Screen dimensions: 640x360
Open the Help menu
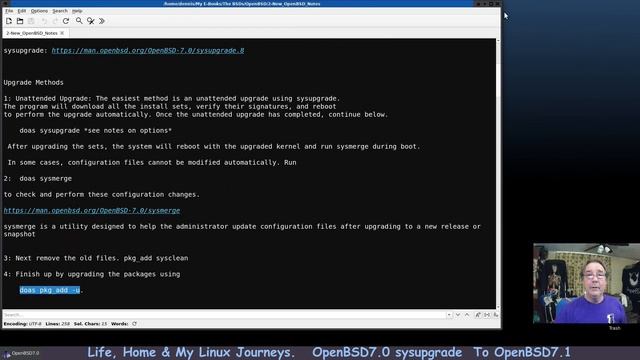pos(77,11)
